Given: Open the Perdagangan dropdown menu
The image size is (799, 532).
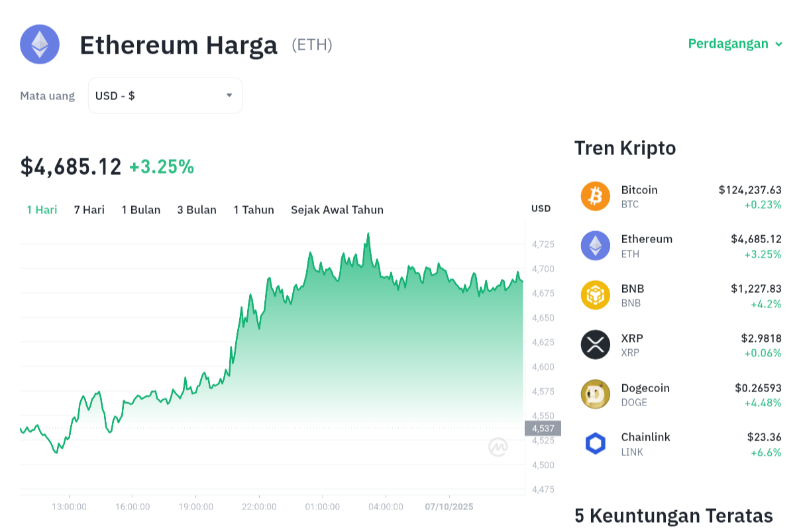Looking at the screenshot, I should (x=727, y=44).
